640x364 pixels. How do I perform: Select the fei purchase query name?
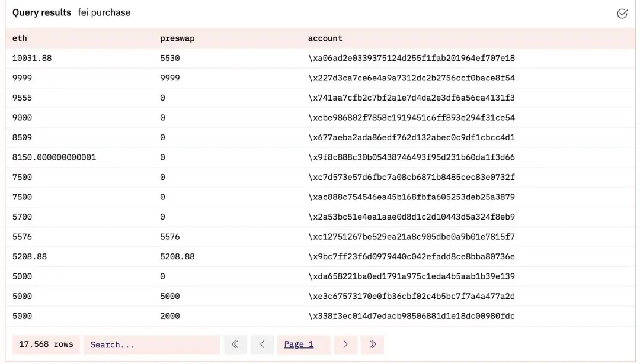104,12
